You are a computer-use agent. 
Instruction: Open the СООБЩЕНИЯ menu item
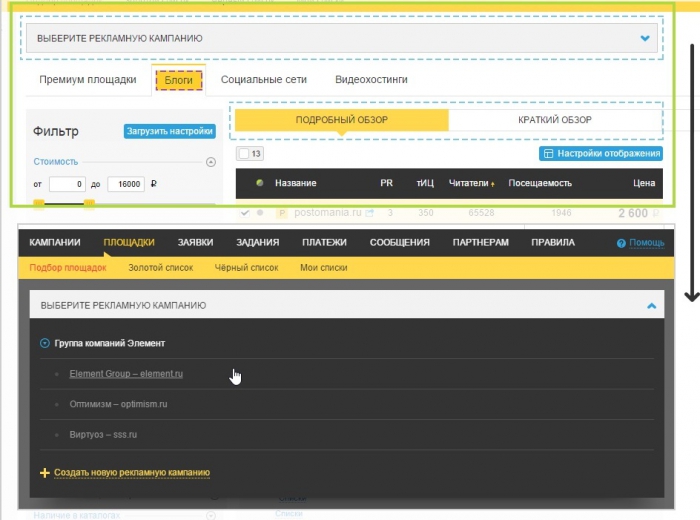click(400, 242)
